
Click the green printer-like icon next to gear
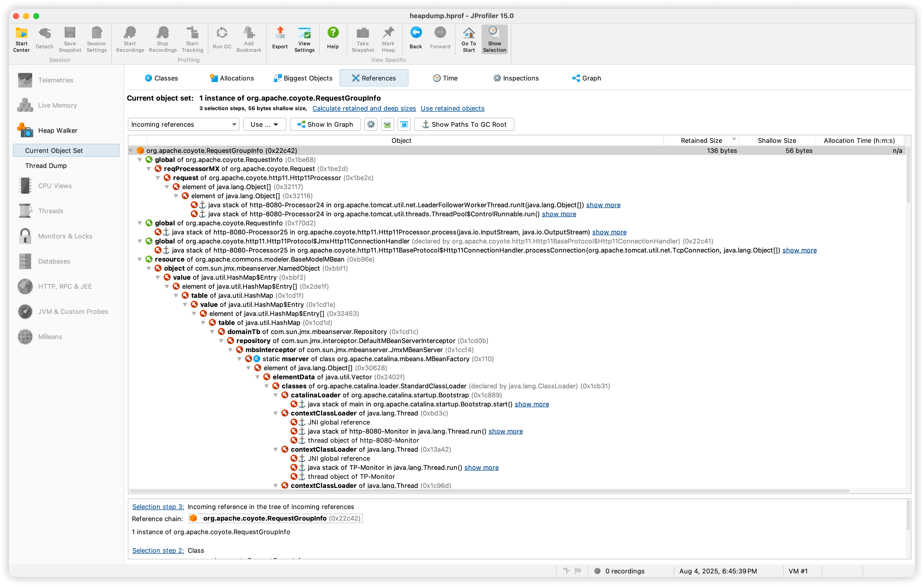tap(387, 124)
